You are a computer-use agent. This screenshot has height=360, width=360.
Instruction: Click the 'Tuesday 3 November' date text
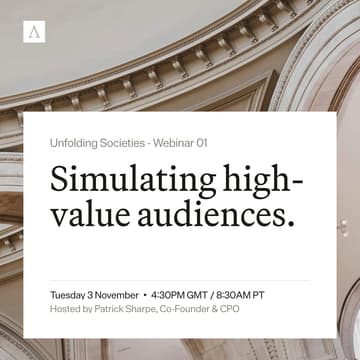[x=94, y=295]
